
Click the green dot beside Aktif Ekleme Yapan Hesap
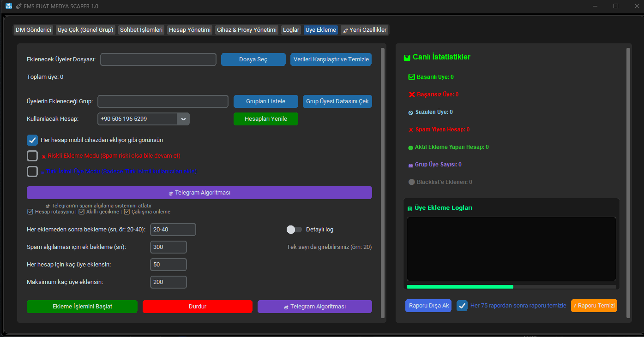point(410,147)
